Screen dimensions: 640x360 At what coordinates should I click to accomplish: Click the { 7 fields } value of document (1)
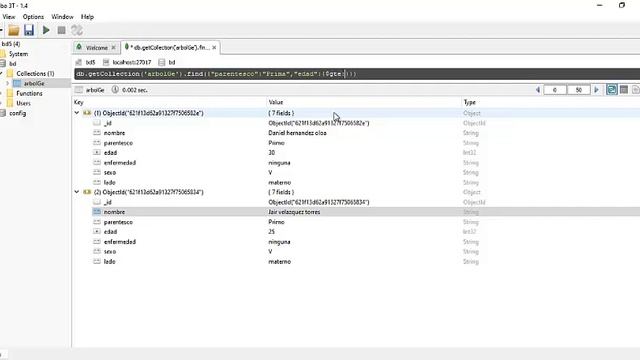(281, 113)
